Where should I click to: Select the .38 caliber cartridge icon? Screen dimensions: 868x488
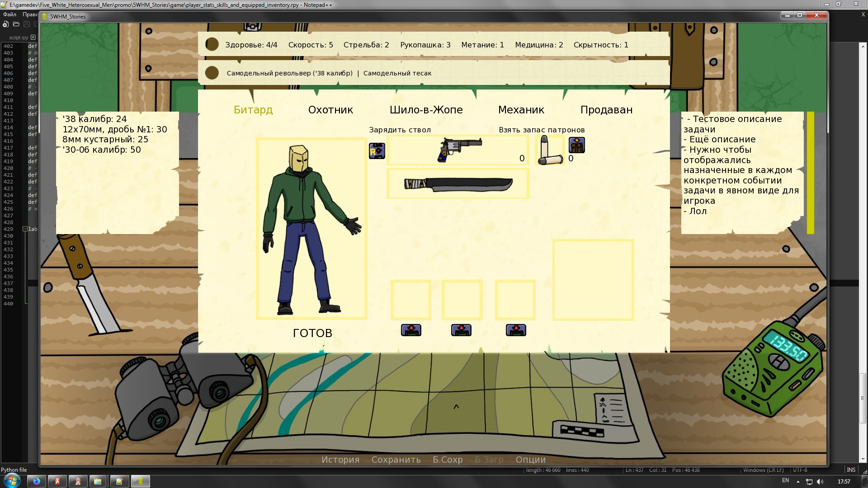coord(550,150)
